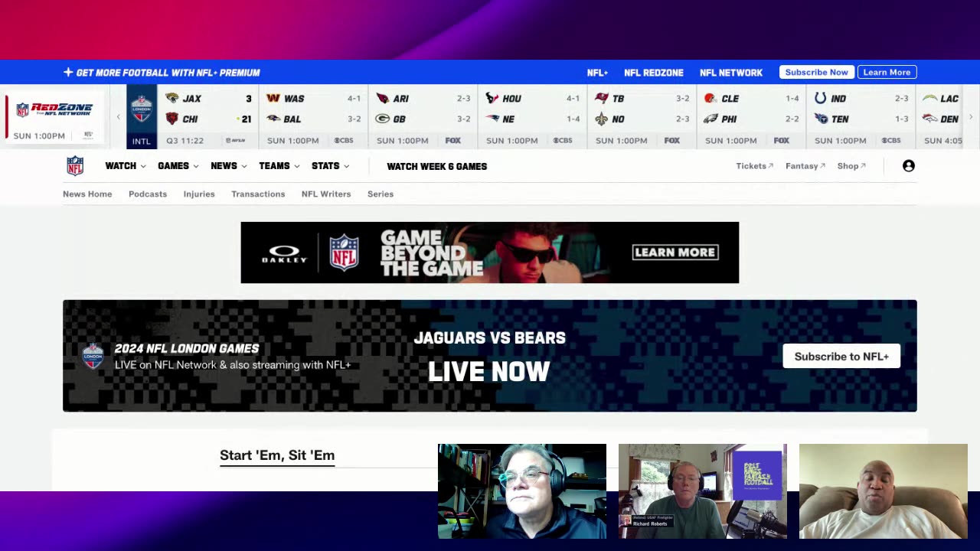Screen dimensions: 980x551
Task: Click the Richard Roberts webcam feed
Action: [x=702, y=491]
